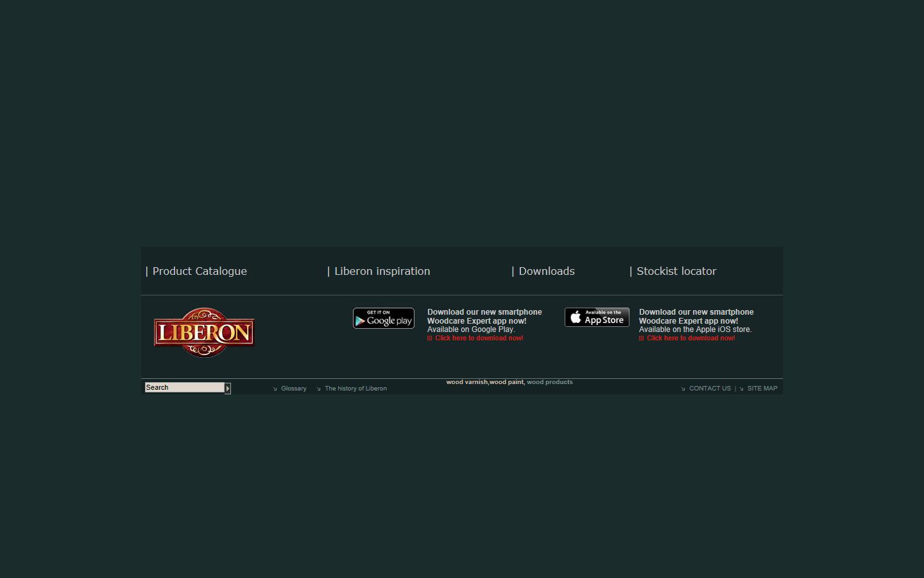Click red plus icon under Google Play text
The image size is (924, 578).
430,338
